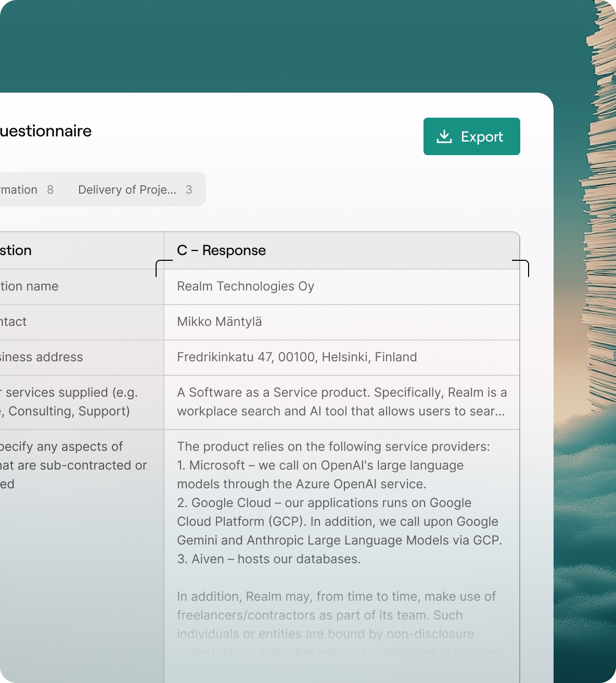Image resolution: width=616 pixels, height=683 pixels.
Task: Click the 'sub-contracted or' question cell
Action: point(82,556)
